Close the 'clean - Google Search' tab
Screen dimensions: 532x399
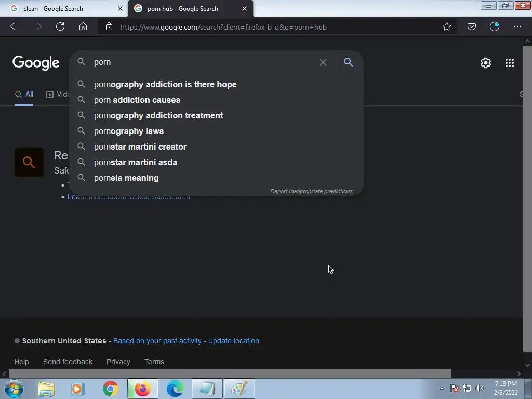click(x=120, y=8)
